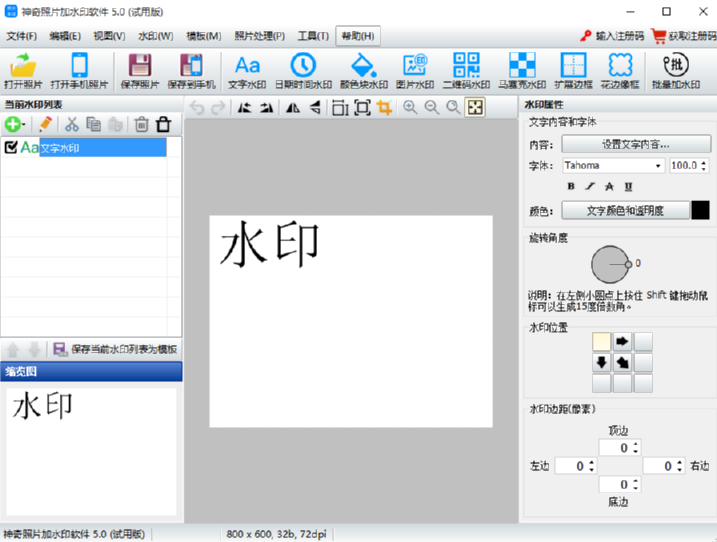This screenshot has width=717, height=542.
Task: Click the Save Photo (保存照片) floppy icon
Action: 139,70
